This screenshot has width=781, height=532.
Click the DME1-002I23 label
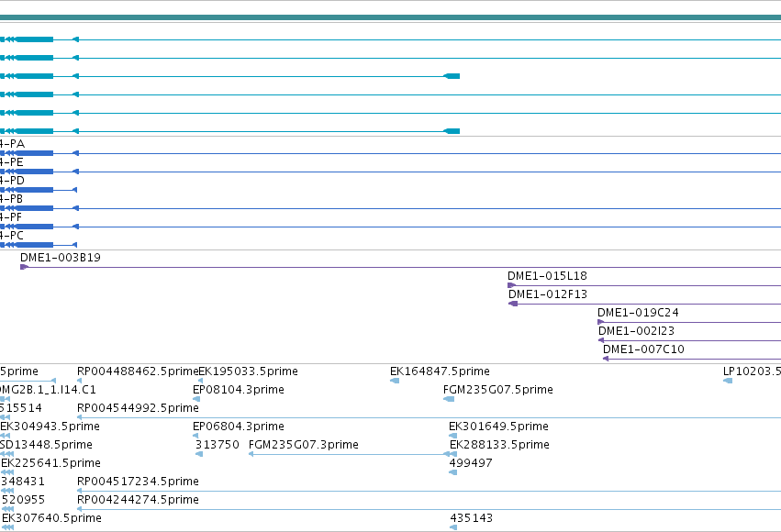tap(637, 331)
